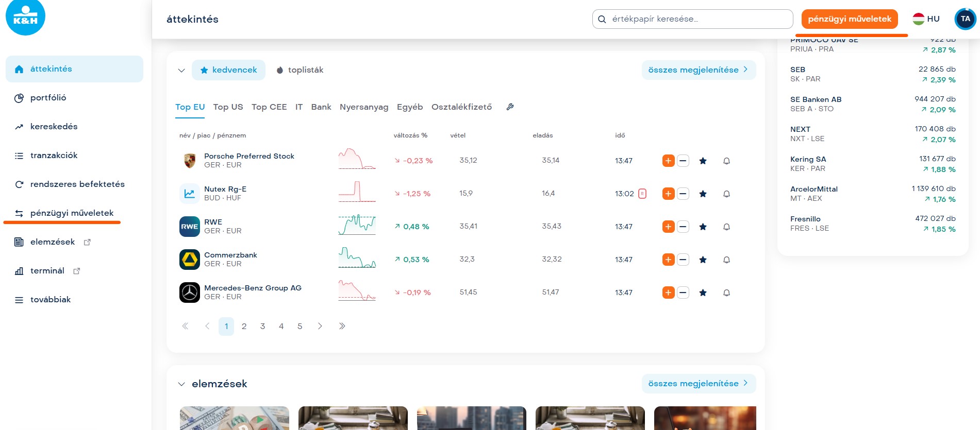980x430 pixels.
Task: Toggle favorite star for Mercedes-Benz Group AG
Action: click(x=703, y=293)
